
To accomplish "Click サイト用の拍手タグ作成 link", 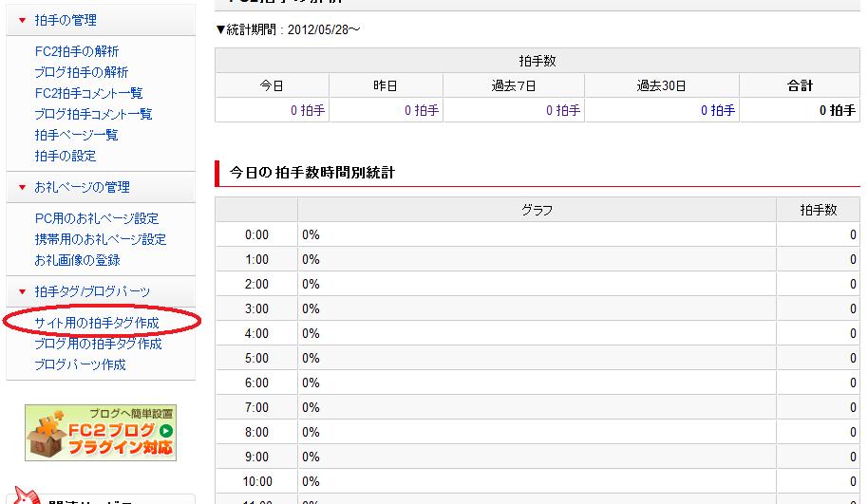I will pos(97,323).
